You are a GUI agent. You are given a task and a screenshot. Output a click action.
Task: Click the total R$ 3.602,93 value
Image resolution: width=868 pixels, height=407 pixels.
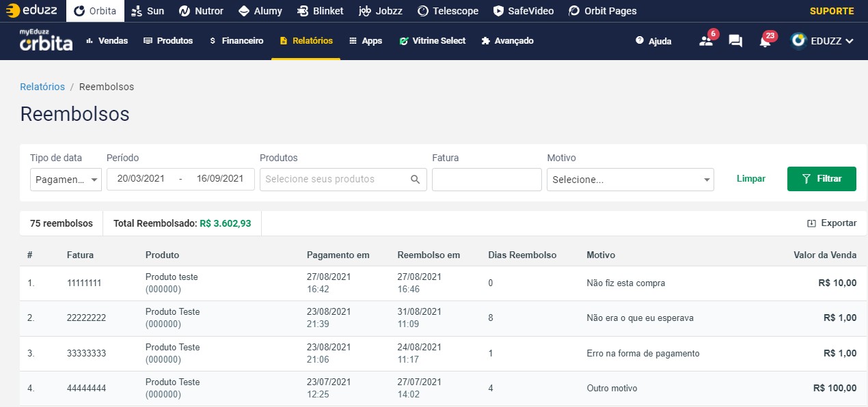point(226,223)
